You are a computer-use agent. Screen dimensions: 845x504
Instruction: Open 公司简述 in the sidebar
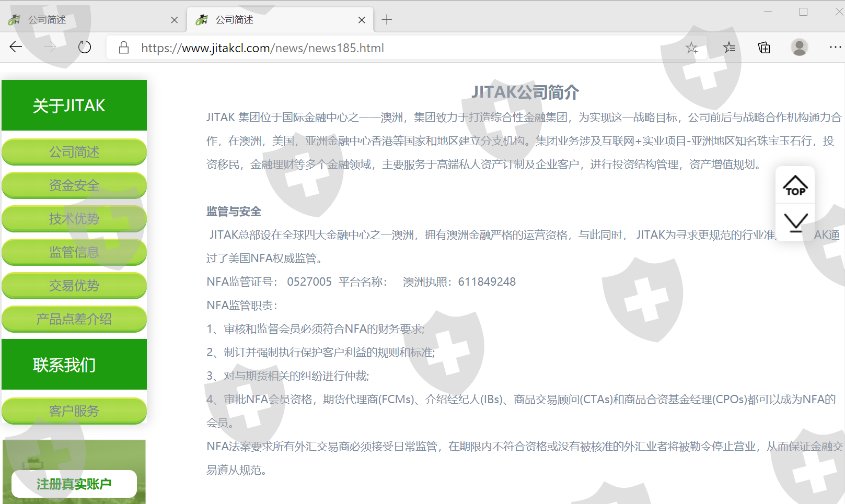pyautogui.click(x=74, y=152)
